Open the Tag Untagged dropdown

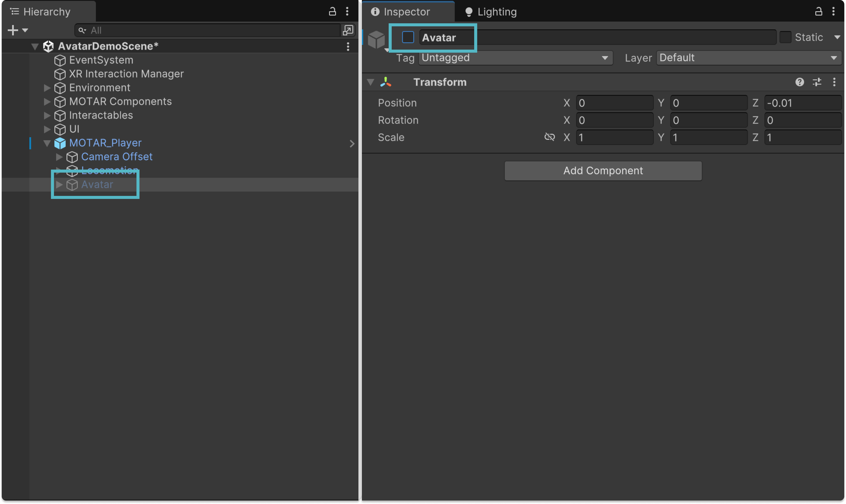tap(515, 58)
